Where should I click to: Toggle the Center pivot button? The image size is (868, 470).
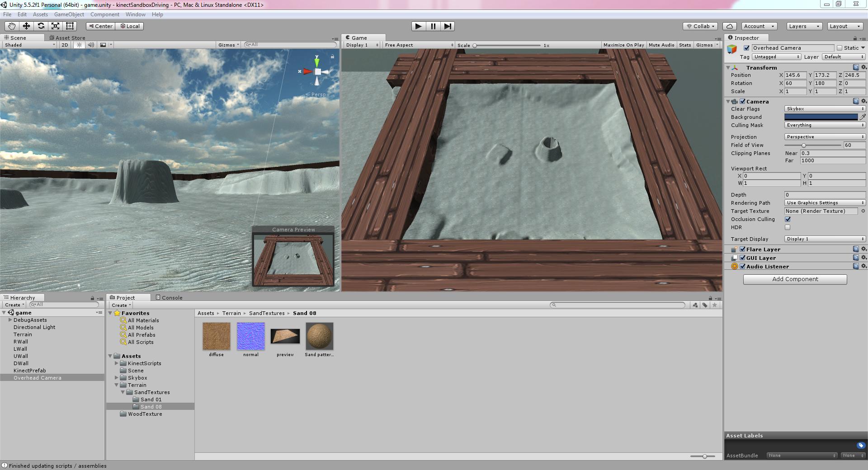pos(101,26)
